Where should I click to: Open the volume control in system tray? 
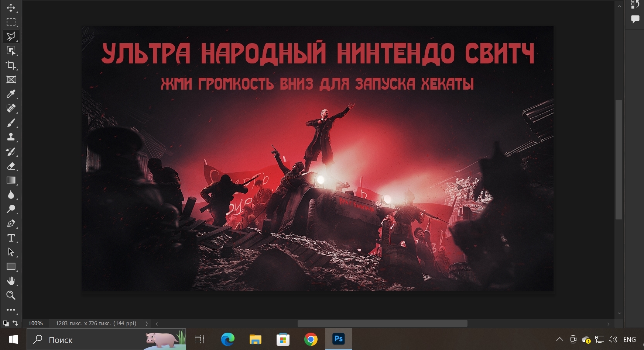click(613, 339)
